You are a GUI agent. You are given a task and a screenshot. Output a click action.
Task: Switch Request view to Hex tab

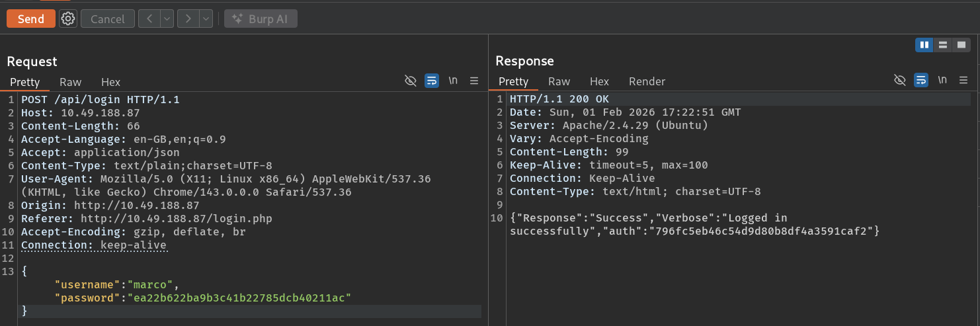coord(110,82)
